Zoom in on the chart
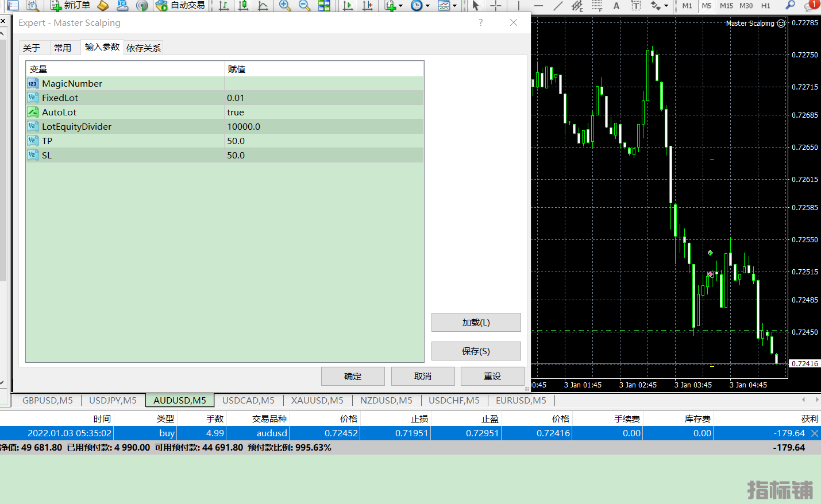This screenshot has height=504, width=821. click(285, 6)
